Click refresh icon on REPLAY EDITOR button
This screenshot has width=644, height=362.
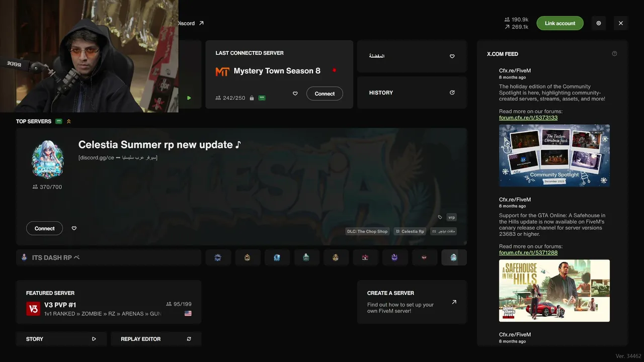189,339
